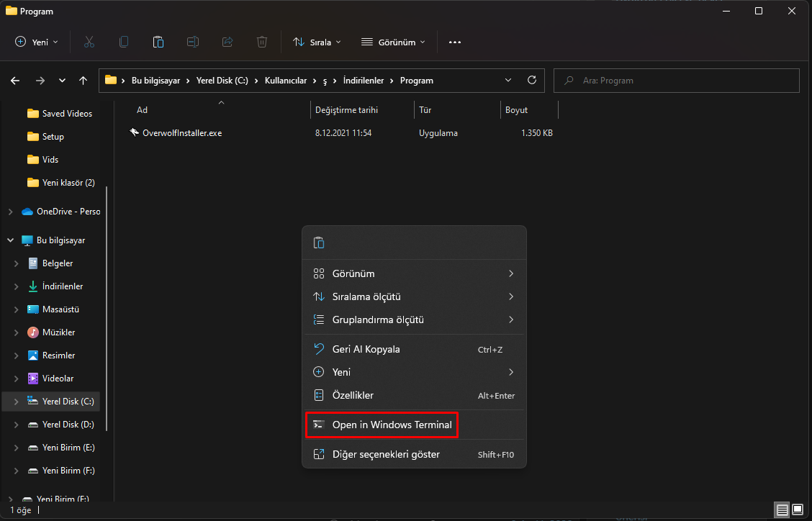812x521 pixels.
Task: Open recent locations chevron next to forward arrow
Action: click(x=62, y=81)
